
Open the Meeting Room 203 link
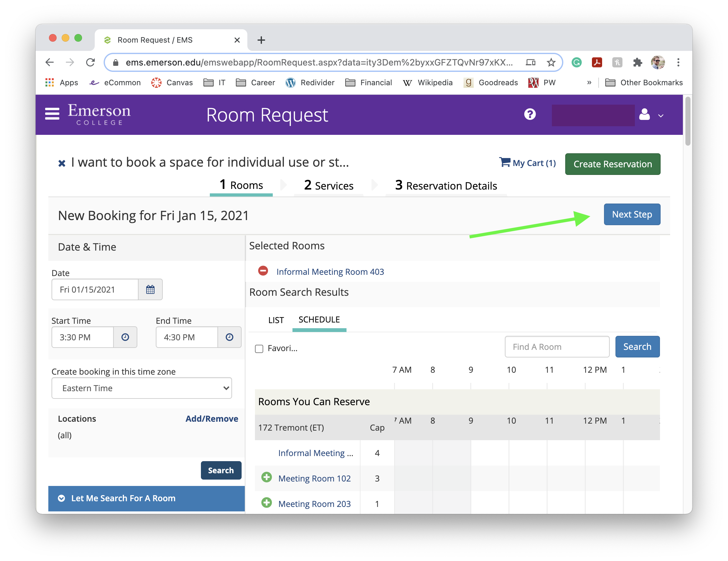pos(314,504)
